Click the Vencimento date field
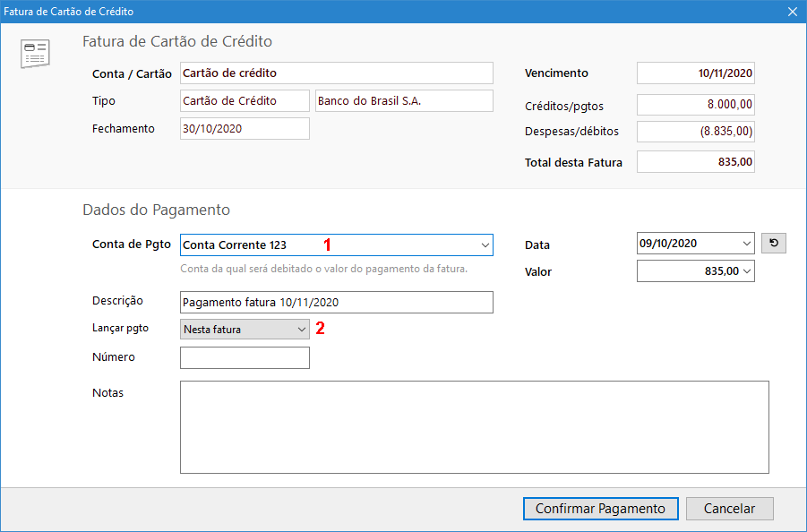This screenshot has height=532, width=807. click(695, 73)
